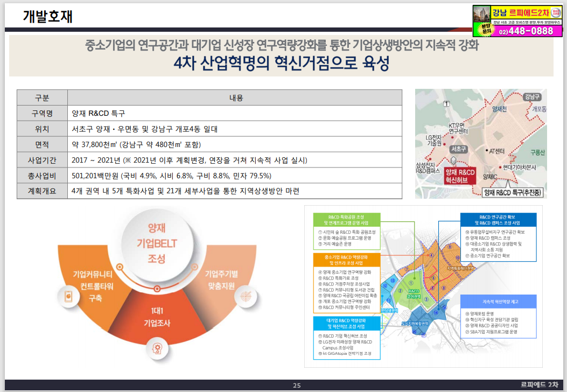Click the 지역특화혁신권역 label on the zone map

[x=460, y=268]
